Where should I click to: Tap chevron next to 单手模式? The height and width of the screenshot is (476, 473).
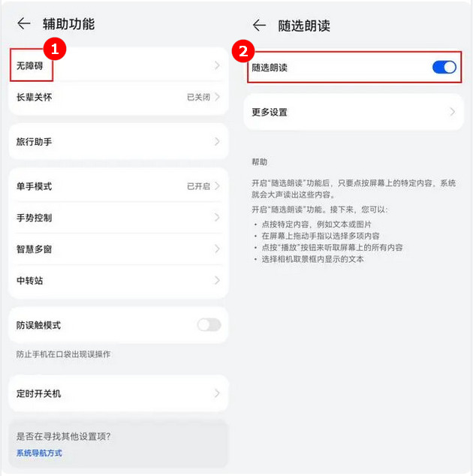(217, 186)
